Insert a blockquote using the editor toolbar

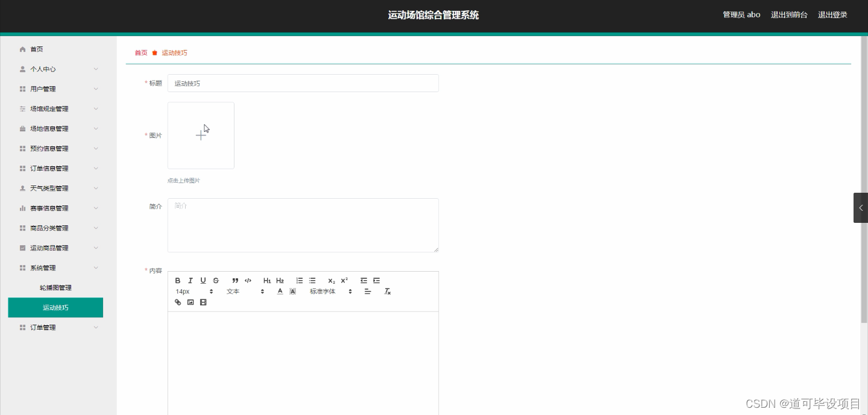235,280
